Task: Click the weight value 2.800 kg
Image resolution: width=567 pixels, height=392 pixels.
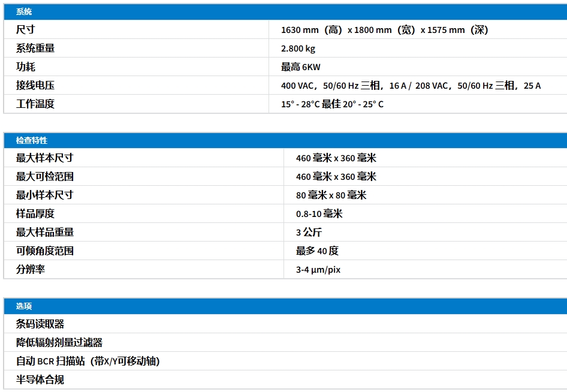Action: [298, 49]
